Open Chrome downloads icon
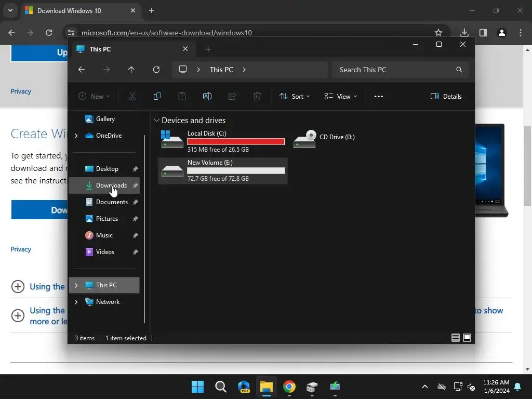The image size is (532, 399). point(464,33)
